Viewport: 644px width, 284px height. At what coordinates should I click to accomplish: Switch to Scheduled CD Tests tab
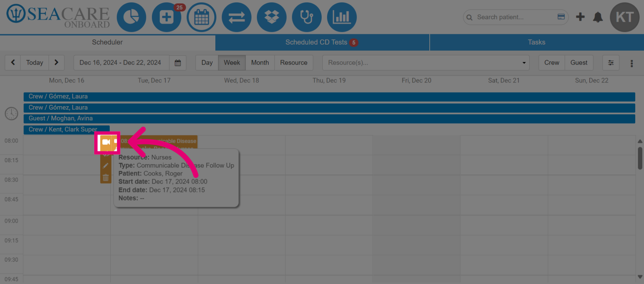click(322, 42)
